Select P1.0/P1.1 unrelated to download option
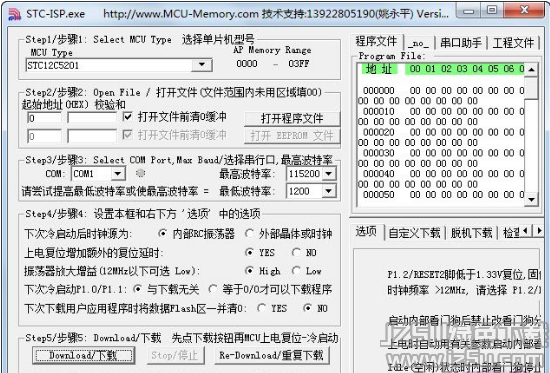The width and height of the screenshot is (550, 373). point(138,289)
